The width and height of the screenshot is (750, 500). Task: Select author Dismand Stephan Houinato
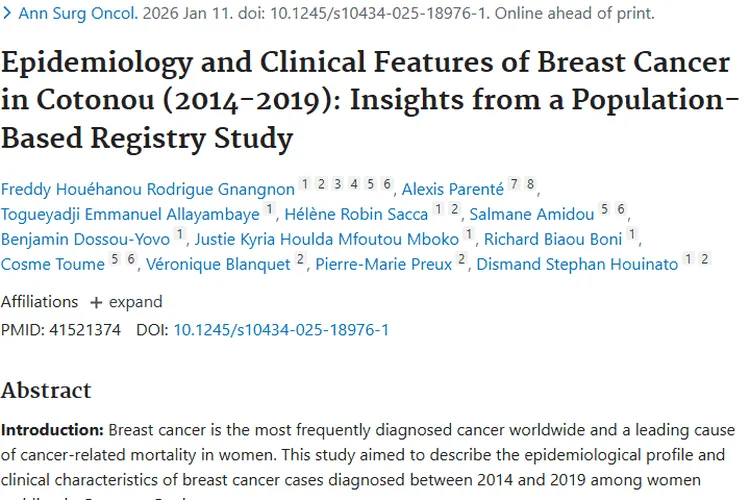pyautogui.click(x=577, y=264)
